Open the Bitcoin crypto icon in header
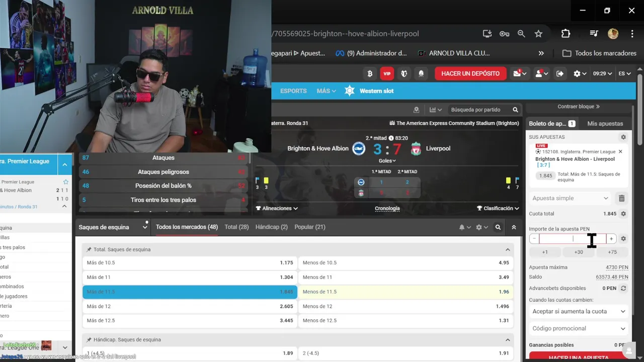 [370, 73]
